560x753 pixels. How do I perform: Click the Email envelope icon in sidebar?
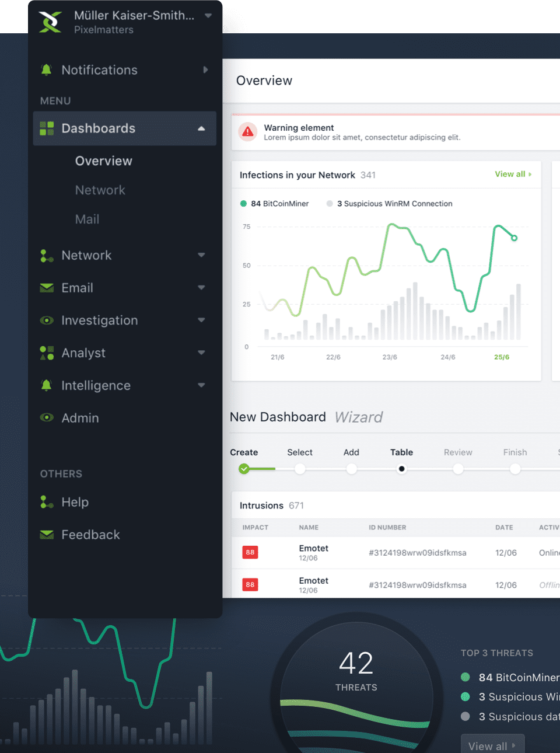(x=46, y=287)
